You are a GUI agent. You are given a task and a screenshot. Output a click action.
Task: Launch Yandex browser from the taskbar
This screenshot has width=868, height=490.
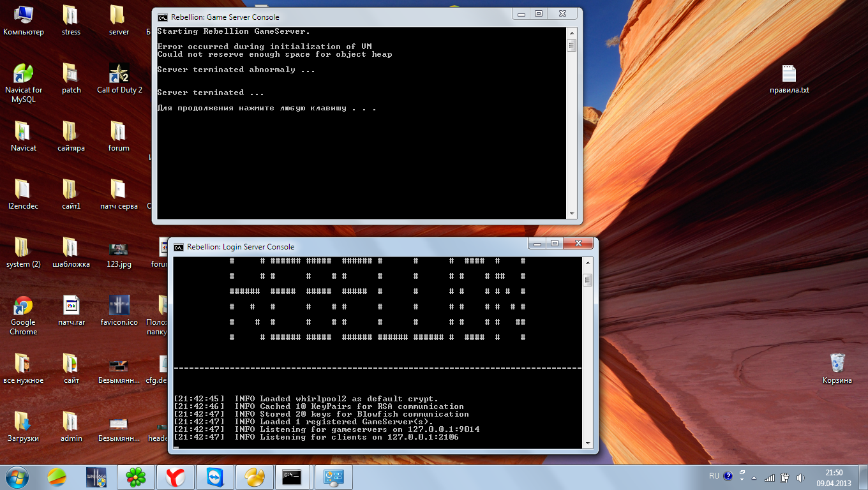[175, 477]
